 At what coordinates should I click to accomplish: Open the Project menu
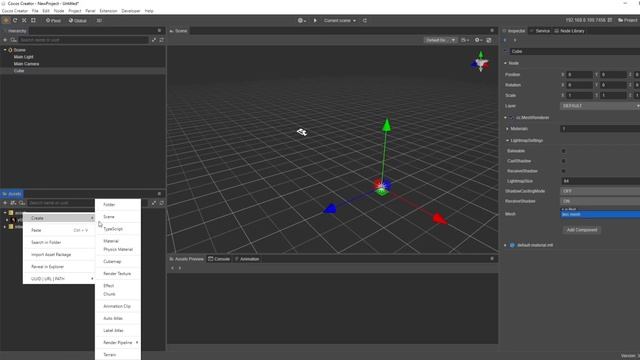[75, 11]
